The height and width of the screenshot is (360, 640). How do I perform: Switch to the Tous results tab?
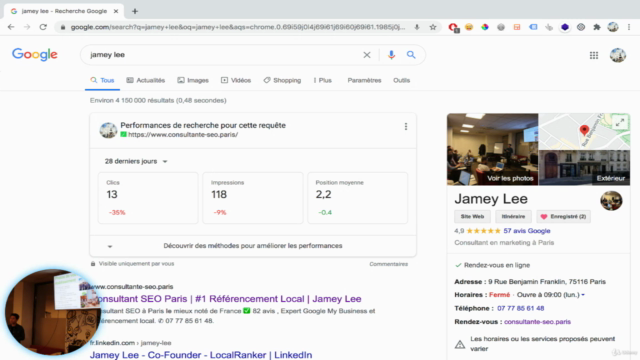(x=102, y=80)
